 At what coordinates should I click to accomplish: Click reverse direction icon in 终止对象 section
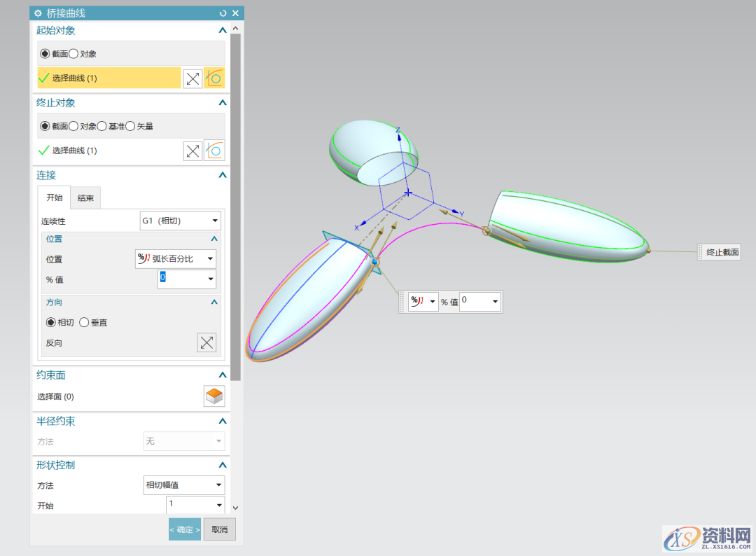pyautogui.click(x=192, y=151)
